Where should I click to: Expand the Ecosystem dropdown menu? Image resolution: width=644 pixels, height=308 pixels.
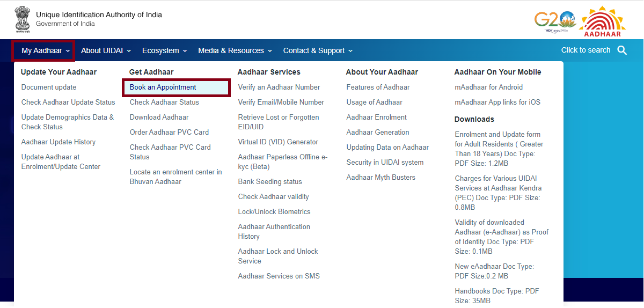(x=164, y=51)
